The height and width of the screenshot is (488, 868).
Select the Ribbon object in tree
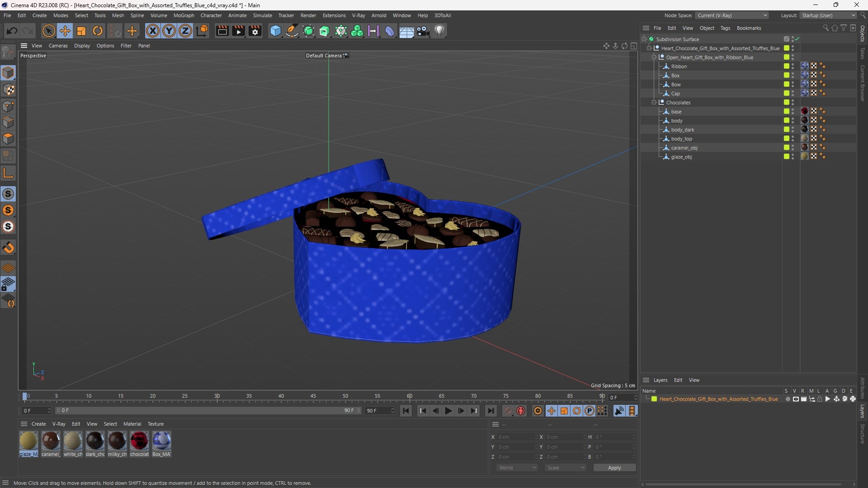coord(679,66)
